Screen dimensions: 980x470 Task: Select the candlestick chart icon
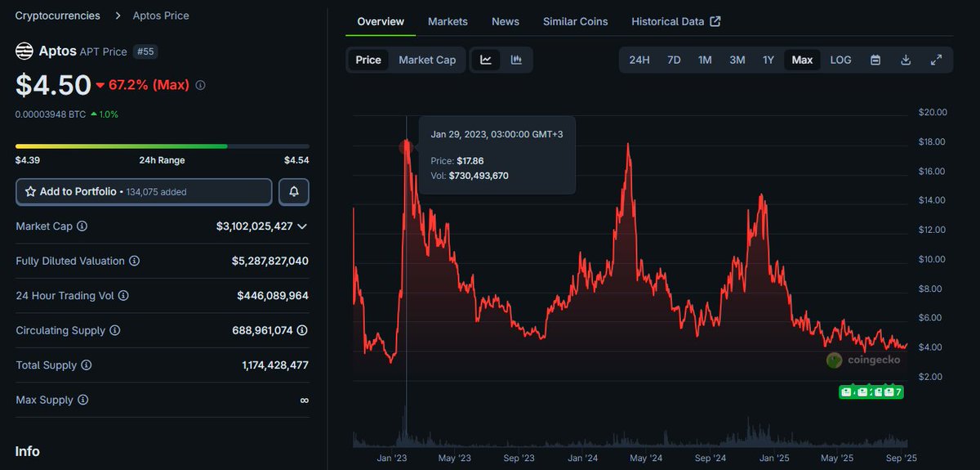[516, 60]
